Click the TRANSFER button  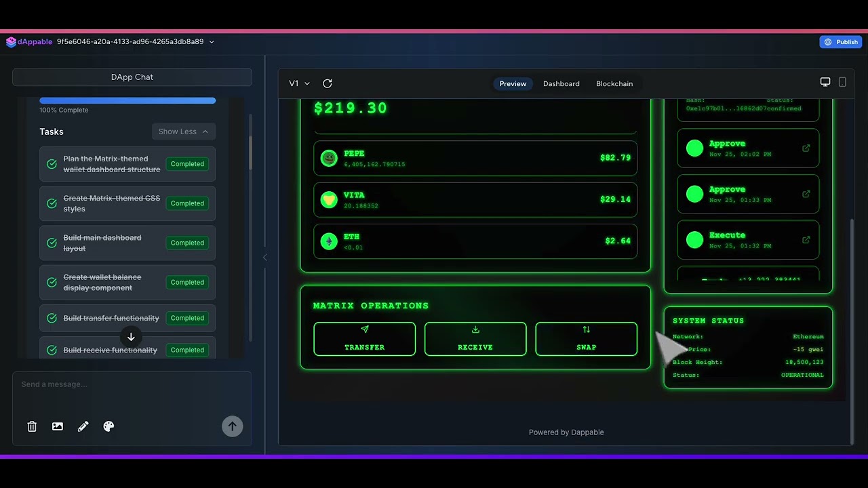[x=365, y=339]
